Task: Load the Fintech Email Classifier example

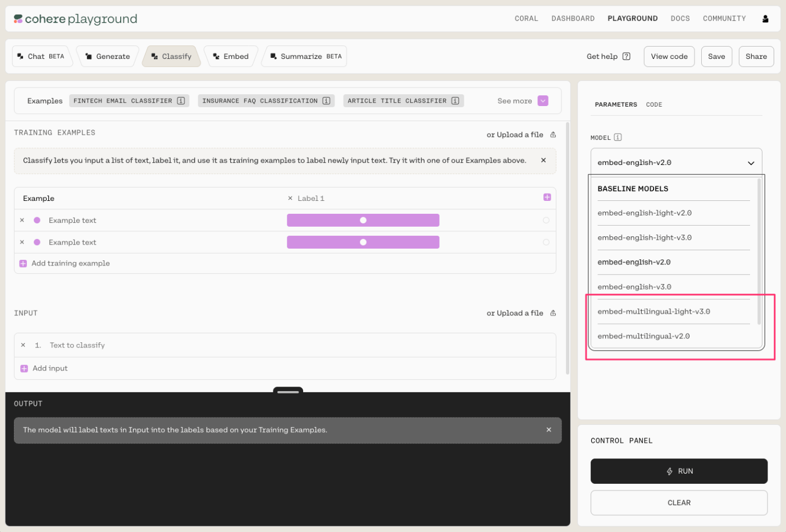Action: tap(129, 101)
